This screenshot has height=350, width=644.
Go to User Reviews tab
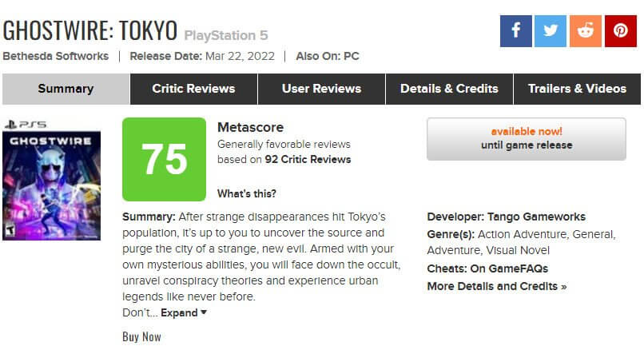(321, 89)
